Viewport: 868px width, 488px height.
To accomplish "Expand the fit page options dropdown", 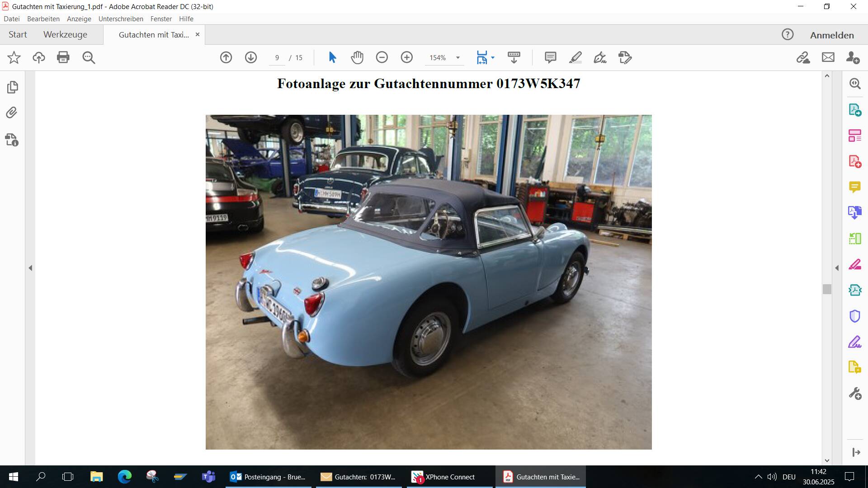I will tap(493, 57).
